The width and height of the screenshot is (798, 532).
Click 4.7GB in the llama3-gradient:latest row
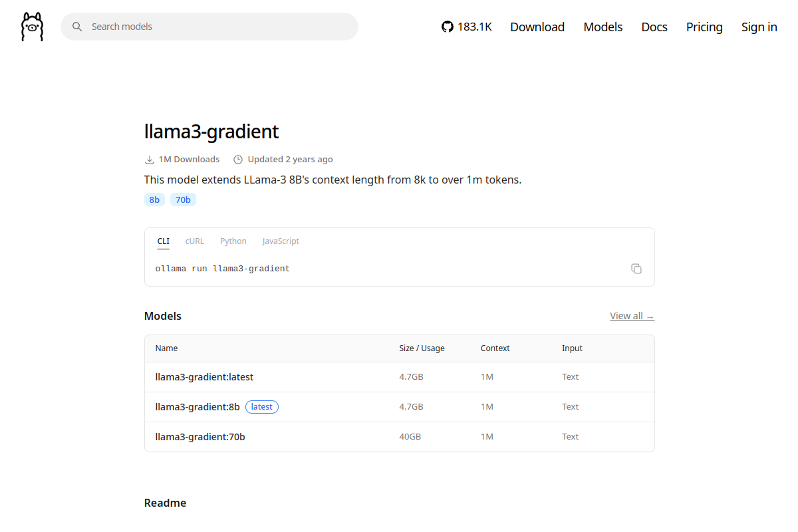pos(411,377)
